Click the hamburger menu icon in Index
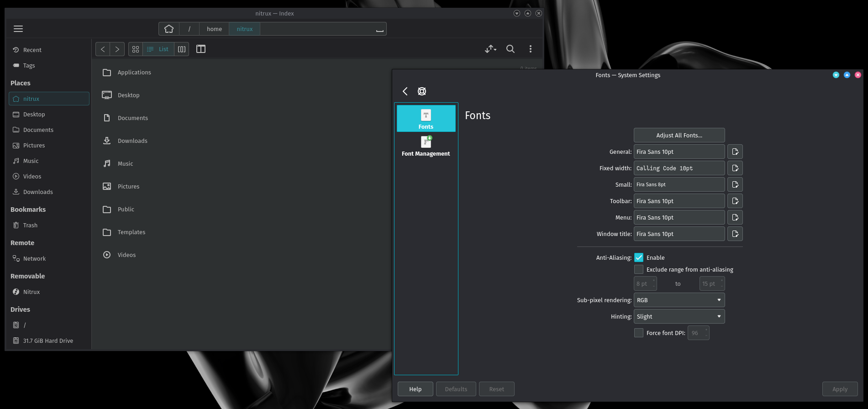Viewport: 868px width, 409px height. point(18,29)
